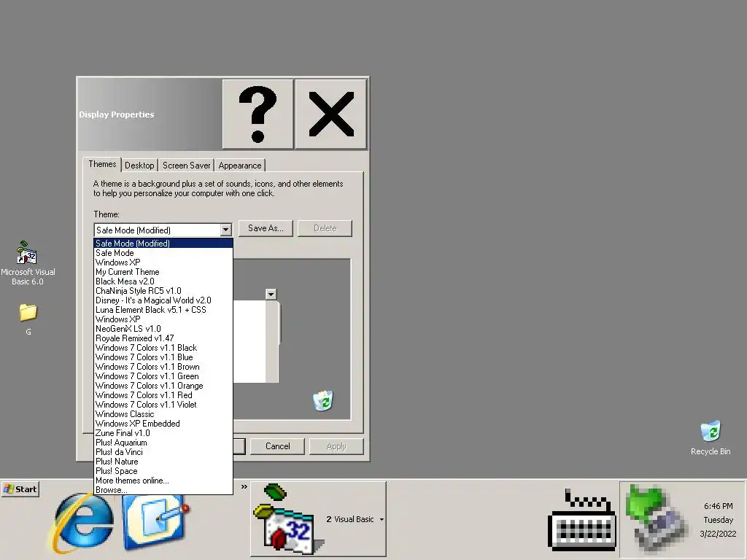Choose the Windows Classic theme

click(x=163, y=414)
